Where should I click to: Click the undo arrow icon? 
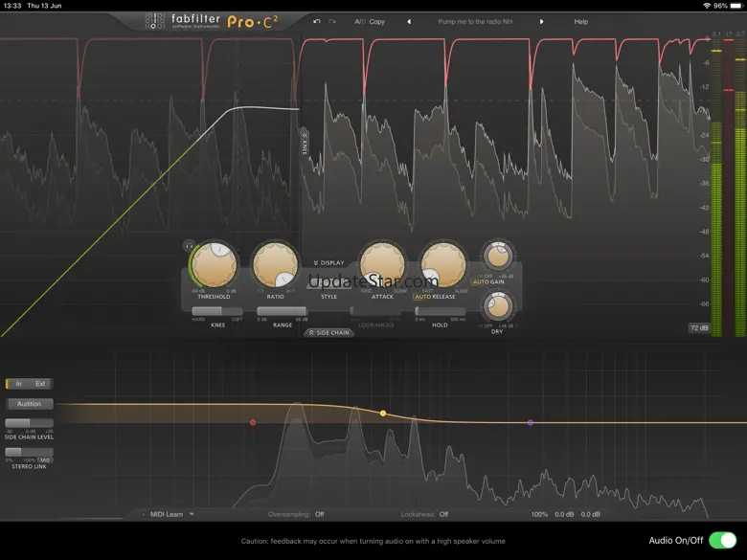point(317,21)
